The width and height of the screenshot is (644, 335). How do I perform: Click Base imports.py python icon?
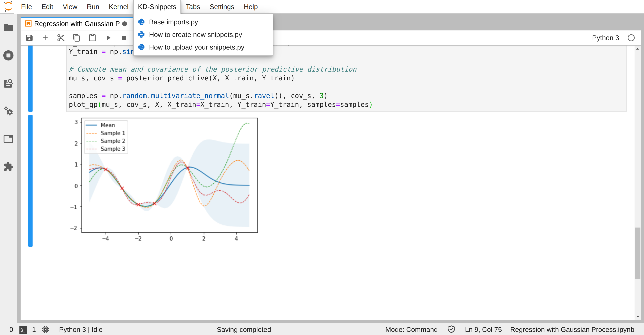(142, 22)
